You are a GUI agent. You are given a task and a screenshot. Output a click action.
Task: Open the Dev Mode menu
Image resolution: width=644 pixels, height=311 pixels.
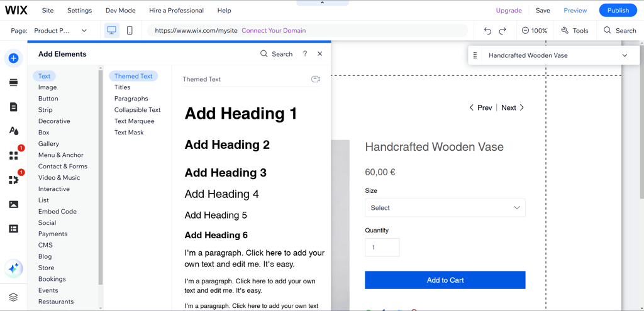coord(120,10)
